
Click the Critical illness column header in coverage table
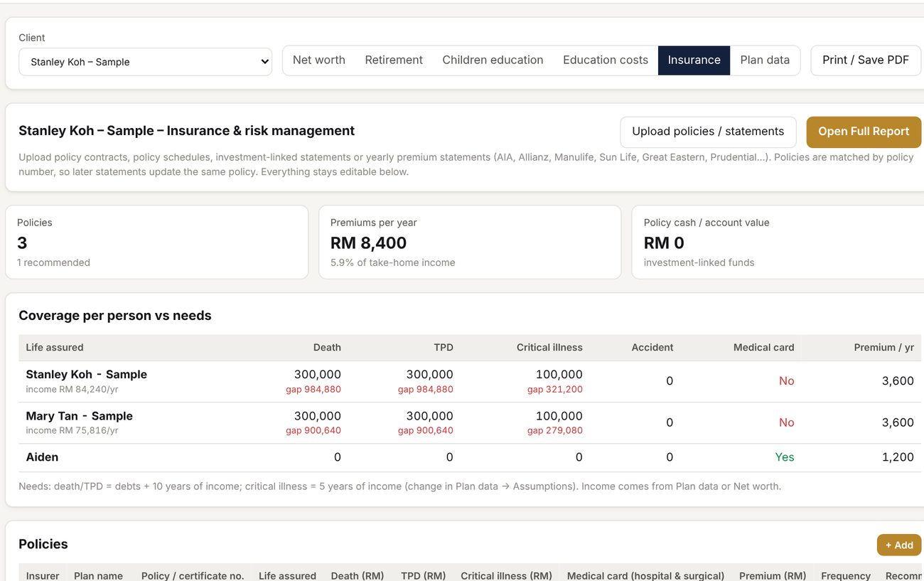[549, 348]
